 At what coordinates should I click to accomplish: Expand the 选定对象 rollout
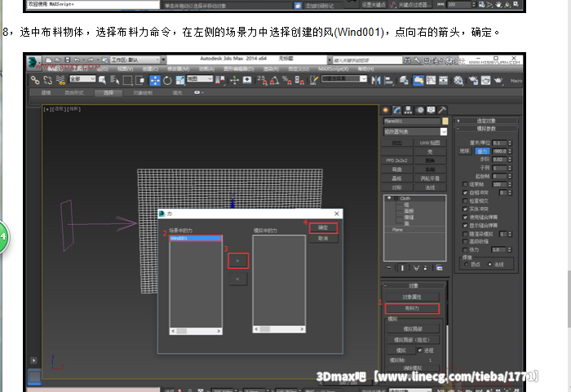(486, 121)
